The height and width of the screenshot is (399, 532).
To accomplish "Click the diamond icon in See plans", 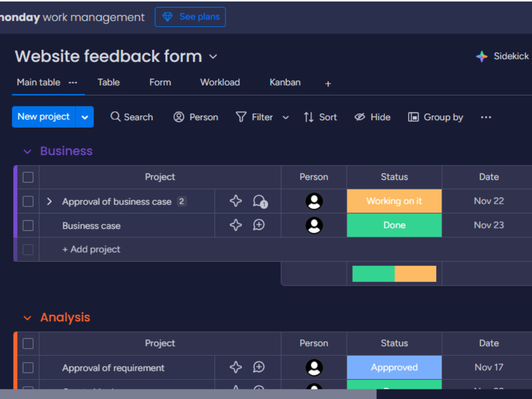I will (167, 16).
